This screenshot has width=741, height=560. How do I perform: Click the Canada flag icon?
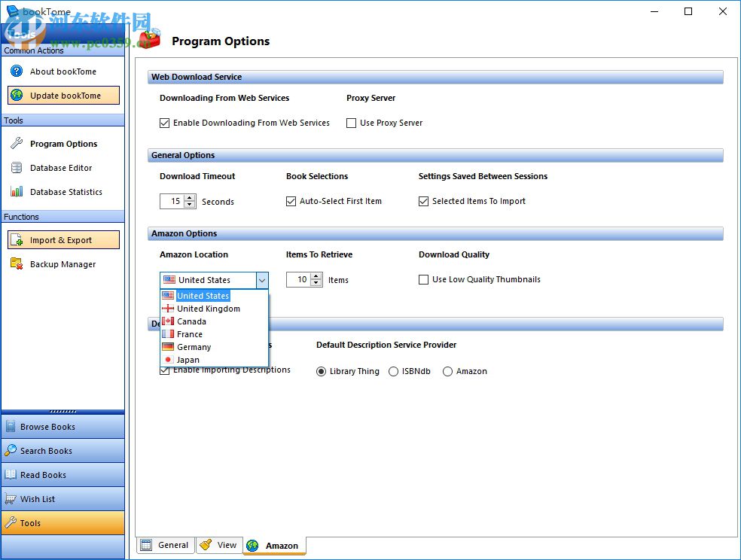[168, 321]
